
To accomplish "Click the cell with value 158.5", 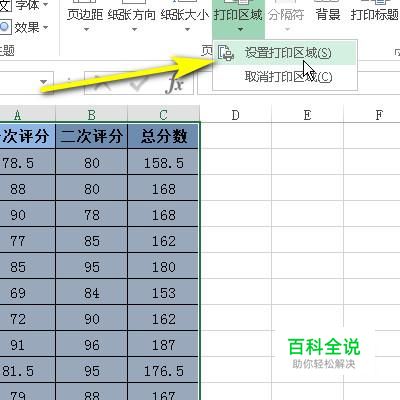I will coord(163,163).
